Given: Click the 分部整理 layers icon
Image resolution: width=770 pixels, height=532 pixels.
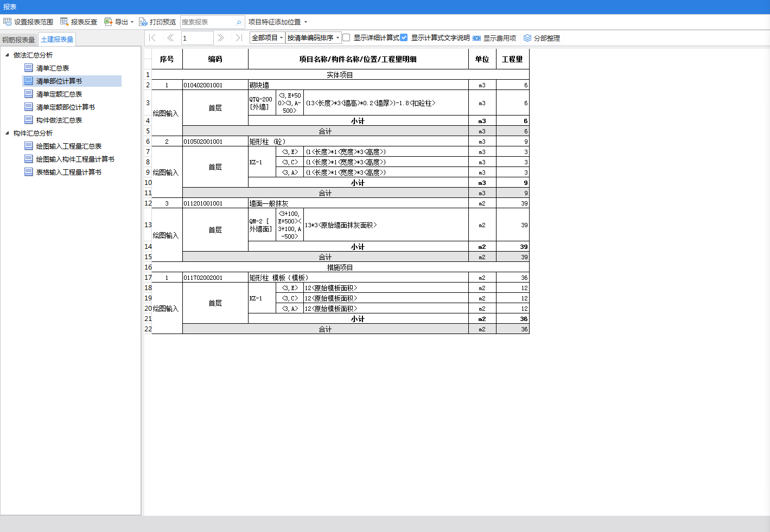Looking at the screenshot, I should 527,38.
